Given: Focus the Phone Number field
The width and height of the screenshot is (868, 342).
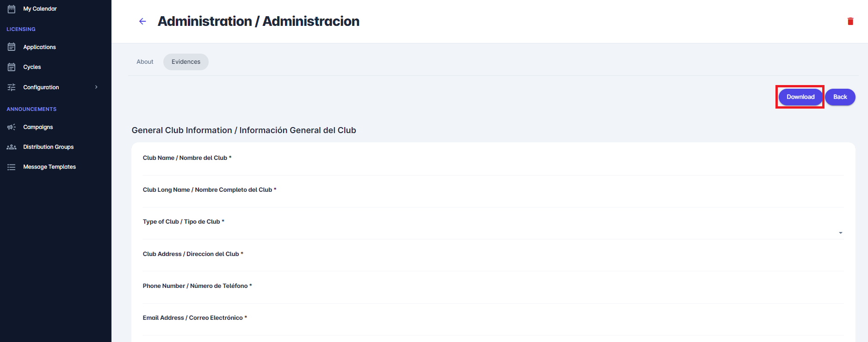Looking at the screenshot, I should 493,296.
